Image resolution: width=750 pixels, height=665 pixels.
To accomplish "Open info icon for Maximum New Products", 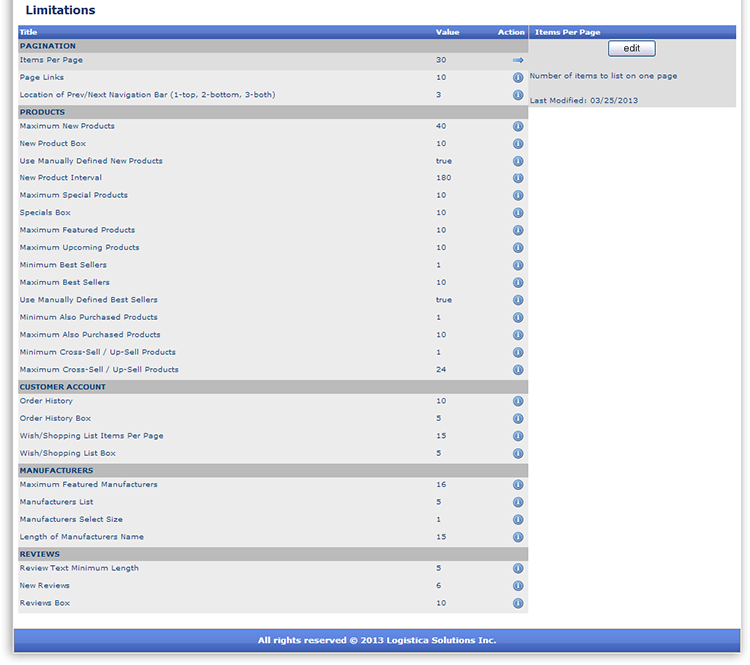I will click(518, 126).
